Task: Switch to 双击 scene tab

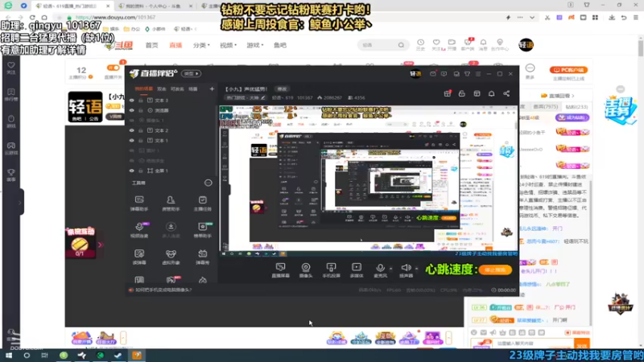Action: (162, 88)
